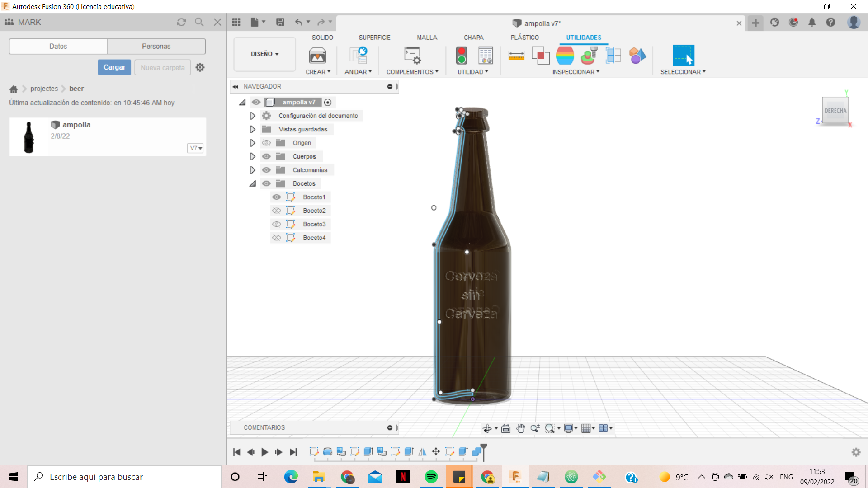Click the Save disk icon

pyautogui.click(x=280, y=22)
